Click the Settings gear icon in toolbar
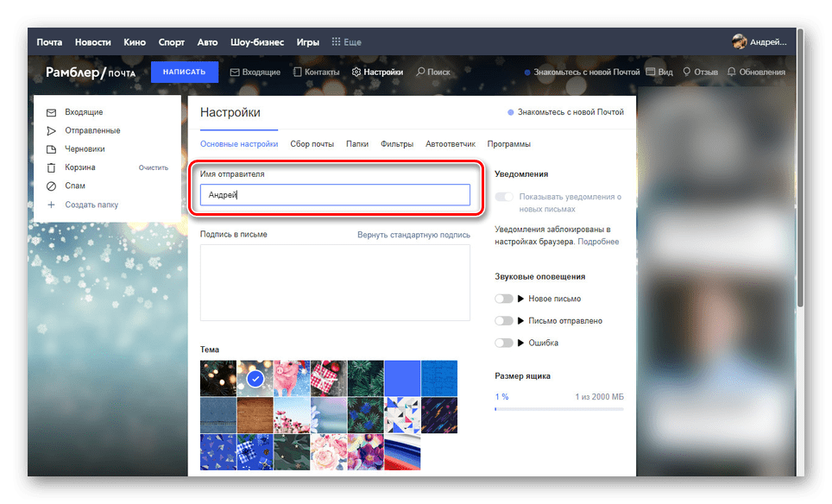 356,72
